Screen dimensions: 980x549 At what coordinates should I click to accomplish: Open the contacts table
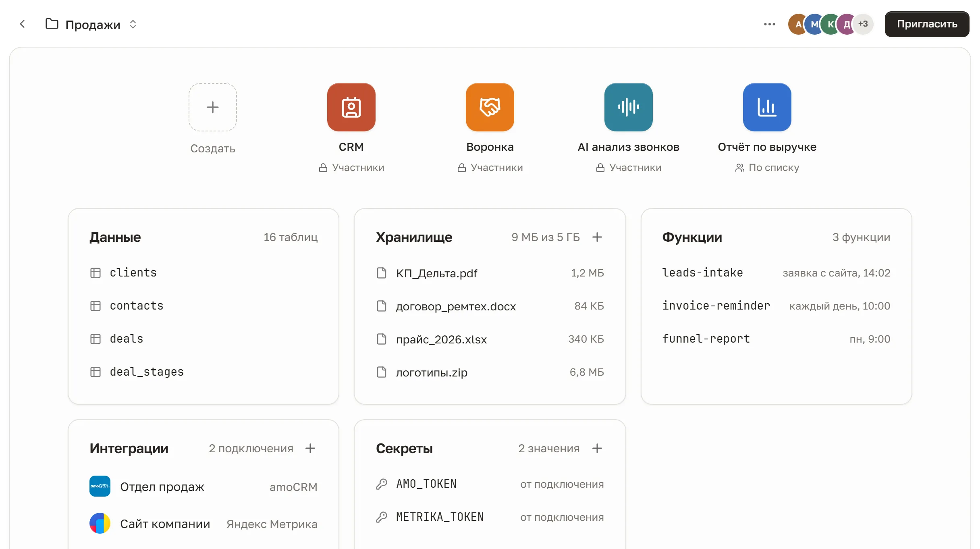(203, 306)
